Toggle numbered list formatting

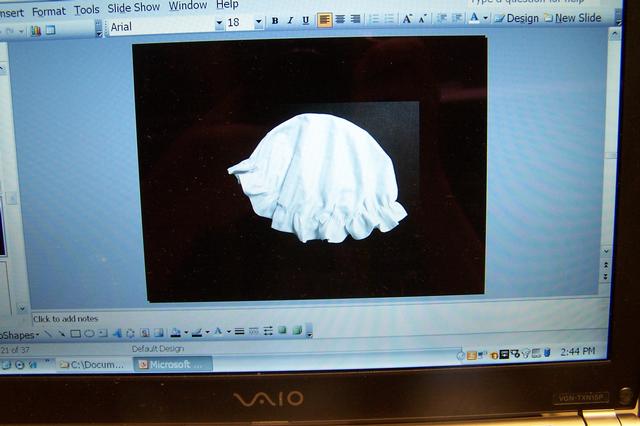point(374,19)
